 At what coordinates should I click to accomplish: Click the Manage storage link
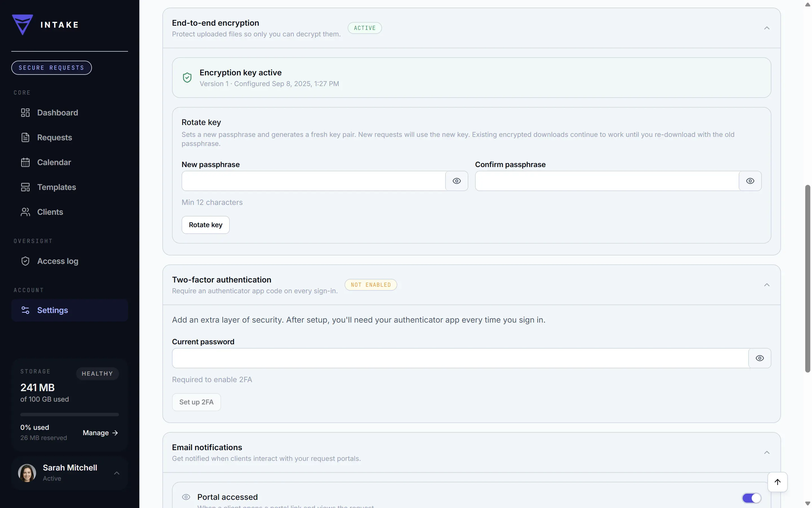100,433
